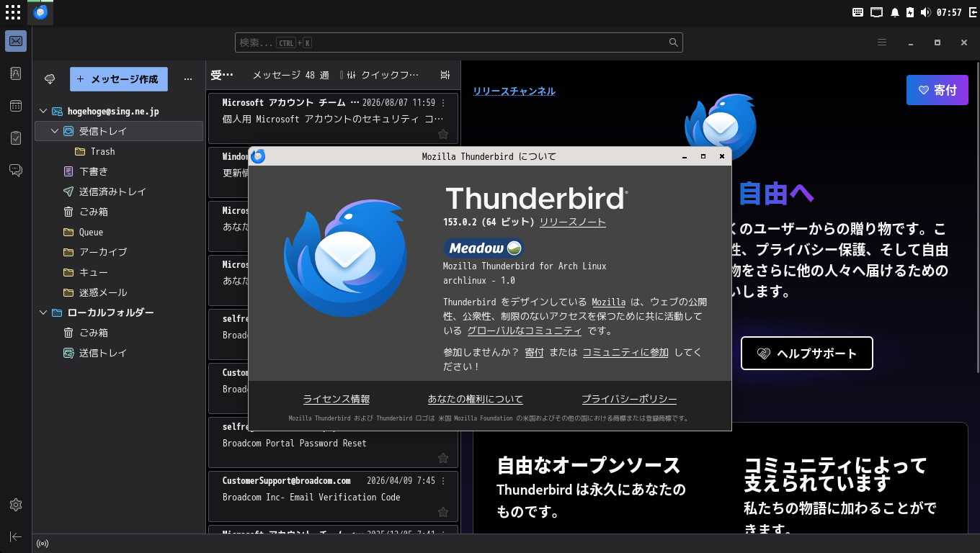Open the GNOME applications grid icon

click(12, 12)
